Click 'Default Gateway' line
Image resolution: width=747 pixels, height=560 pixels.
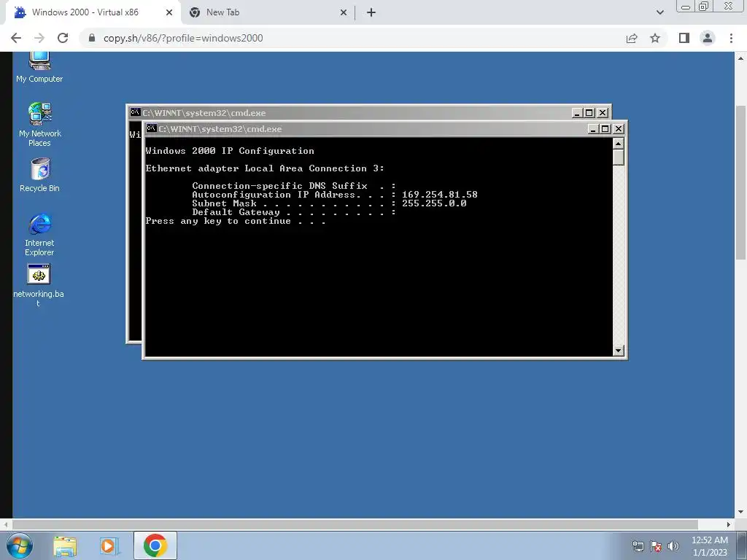294,212
